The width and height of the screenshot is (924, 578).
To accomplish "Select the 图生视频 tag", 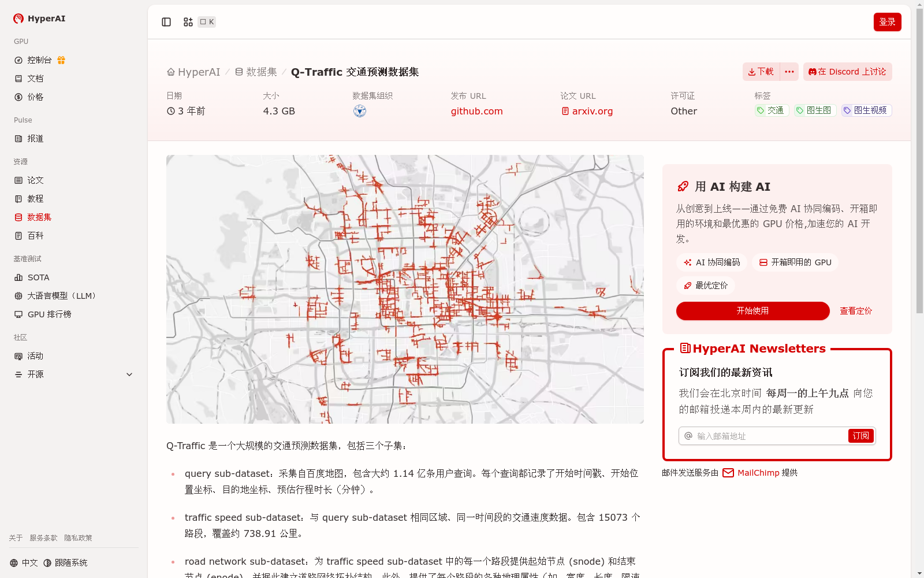I will pyautogui.click(x=866, y=110).
